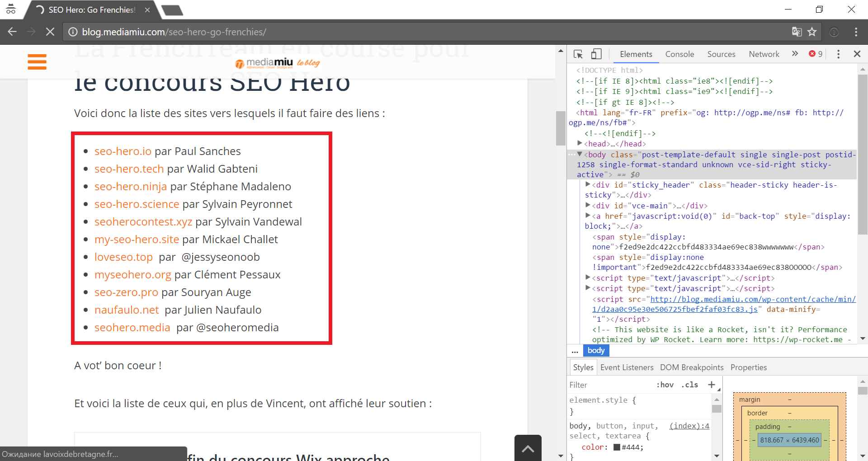Toggle the .cls class editor button
The height and width of the screenshot is (461, 868).
pos(689,385)
